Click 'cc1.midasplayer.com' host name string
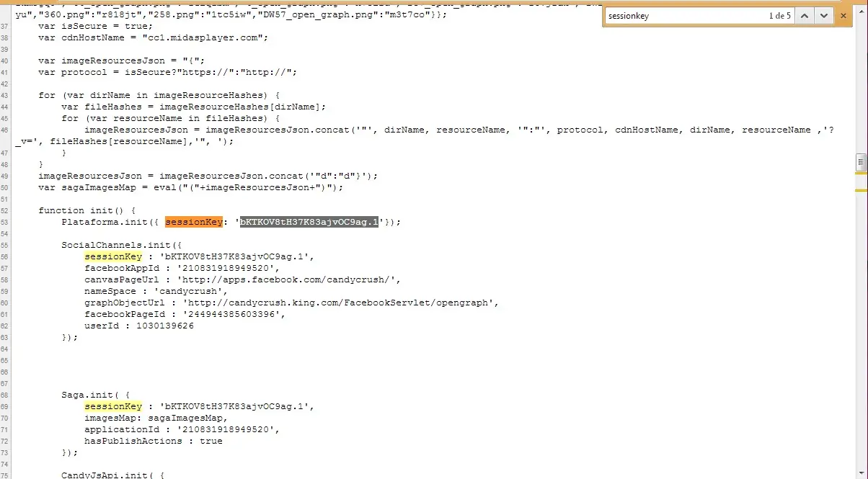 [x=205, y=37]
